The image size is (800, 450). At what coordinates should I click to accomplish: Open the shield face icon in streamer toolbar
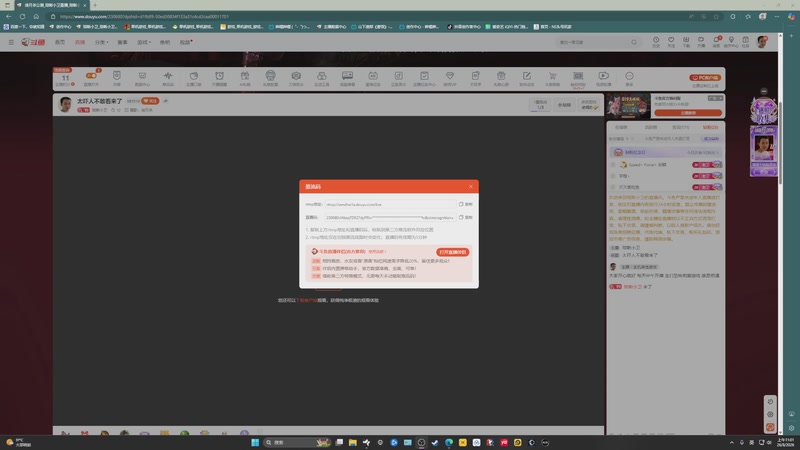point(117,78)
